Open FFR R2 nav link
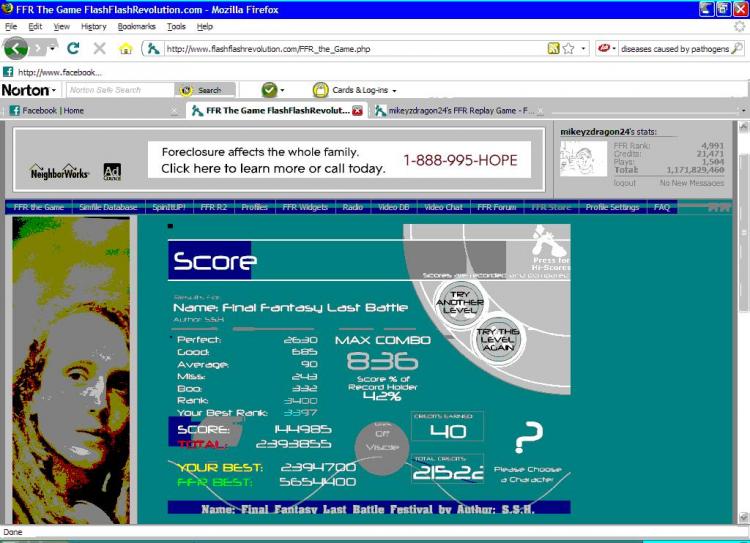750x543 pixels. [x=213, y=207]
